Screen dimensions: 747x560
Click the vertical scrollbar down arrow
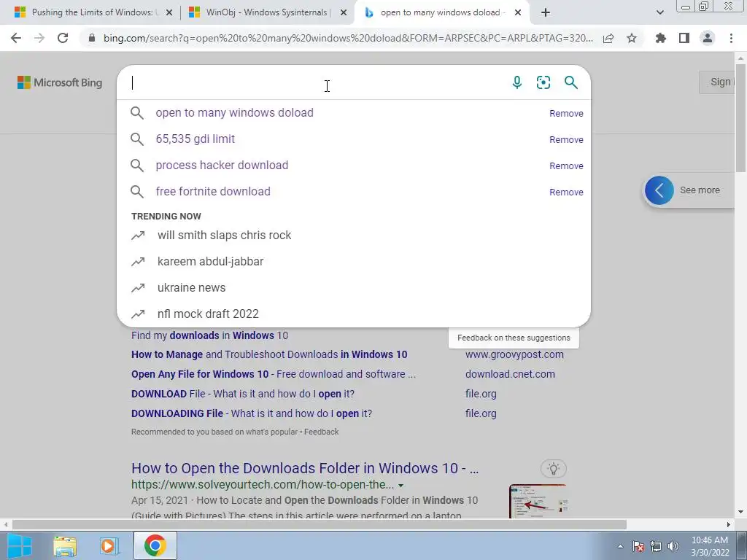pyautogui.click(x=741, y=513)
